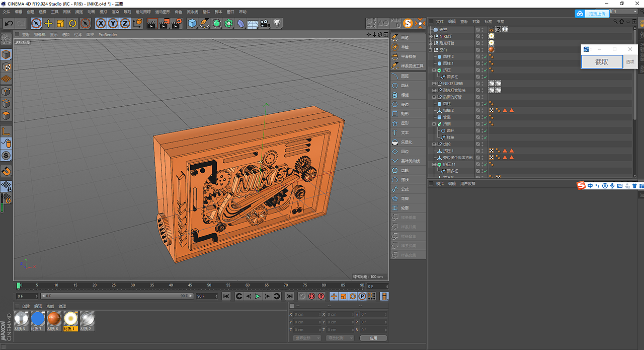Select 文本 text spline
The width and height of the screenshot is (644, 350).
click(x=408, y=132)
